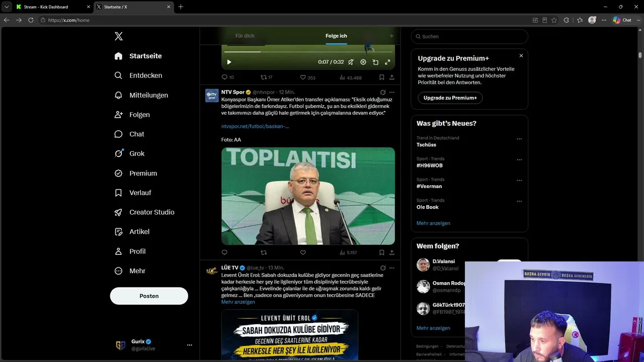Open Grok from the sidebar

coord(129,153)
